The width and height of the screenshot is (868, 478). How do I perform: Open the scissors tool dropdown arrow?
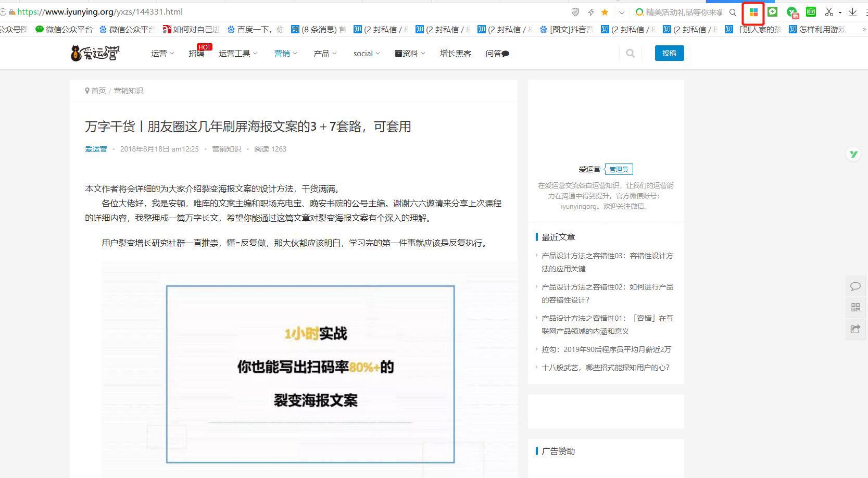[840, 12]
